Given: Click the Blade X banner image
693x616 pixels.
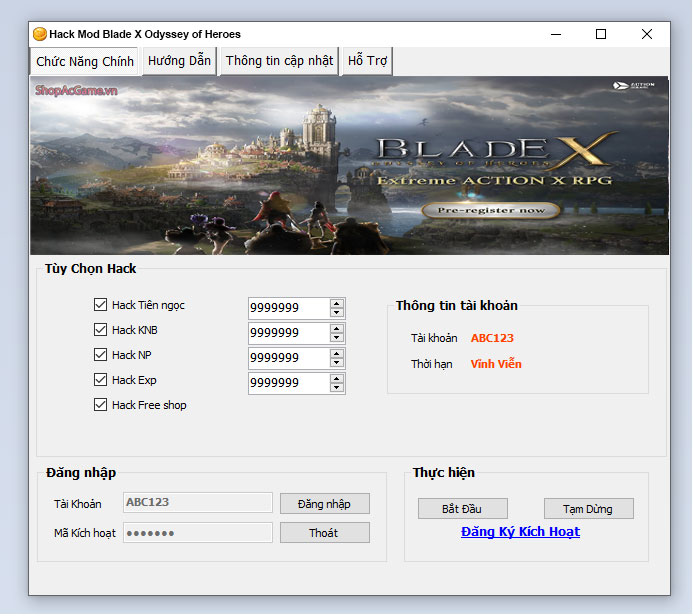Looking at the screenshot, I should pos(350,166).
